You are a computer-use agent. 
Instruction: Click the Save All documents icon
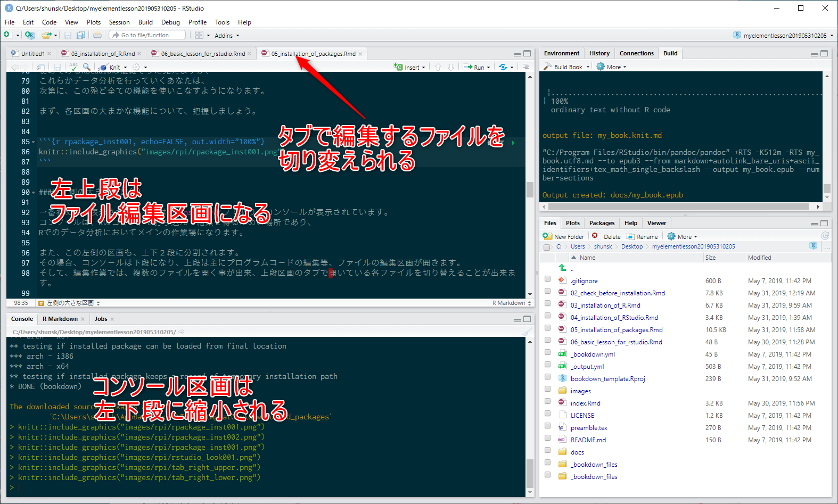(x=80, y=35)
